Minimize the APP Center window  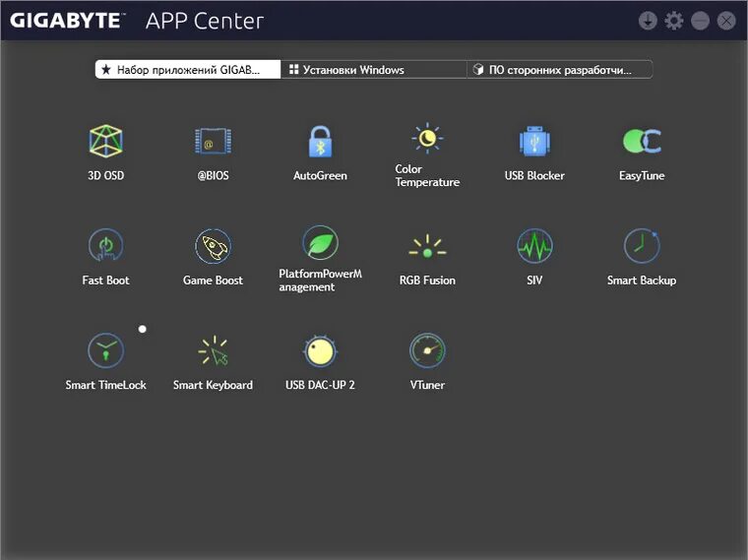tap(700, 21)
